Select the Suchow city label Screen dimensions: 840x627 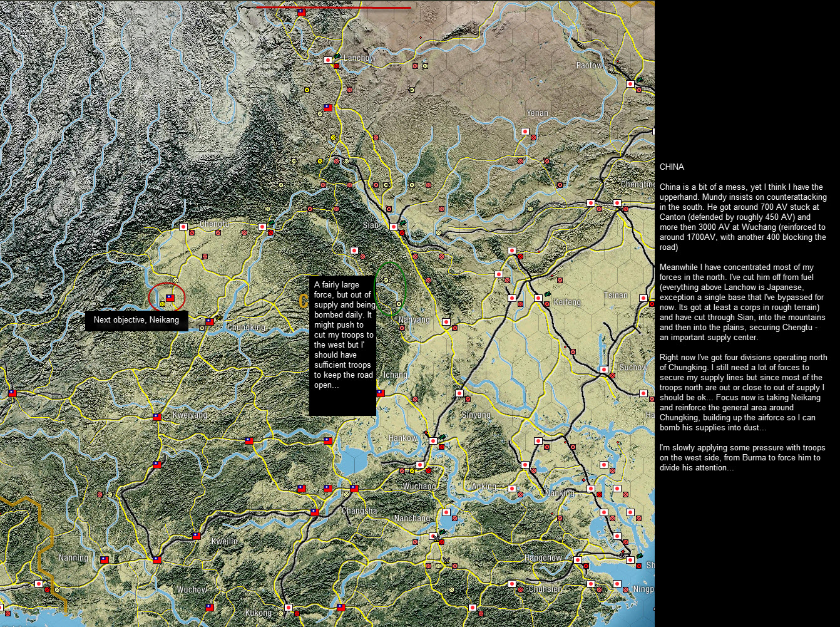[x=633, y=367]
